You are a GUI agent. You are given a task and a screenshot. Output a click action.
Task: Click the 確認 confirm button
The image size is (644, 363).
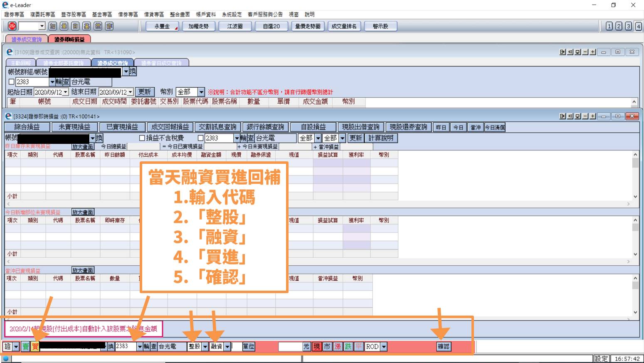coord(443,346)
